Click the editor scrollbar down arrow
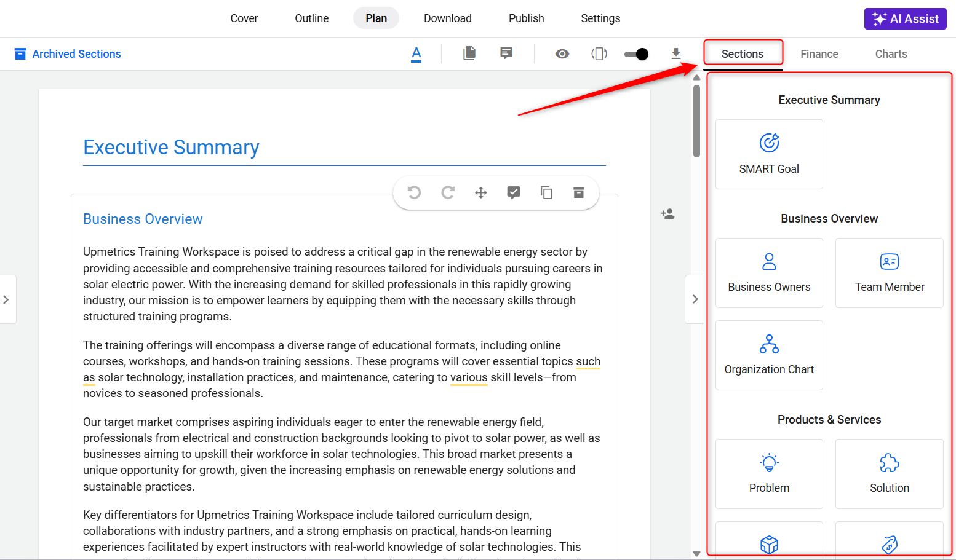956x560 pixels. (x=696, y=553)
